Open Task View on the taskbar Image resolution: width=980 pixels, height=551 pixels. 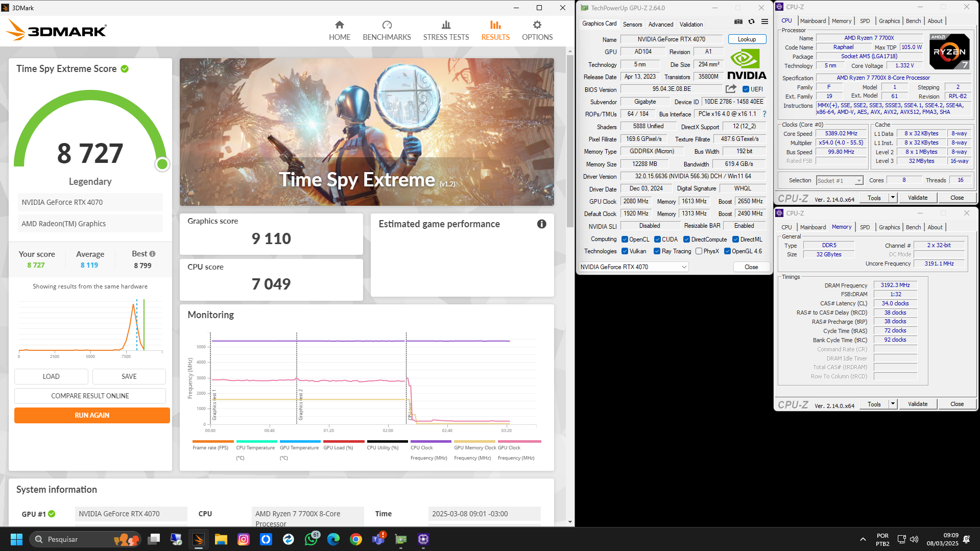tap(154, 539)
